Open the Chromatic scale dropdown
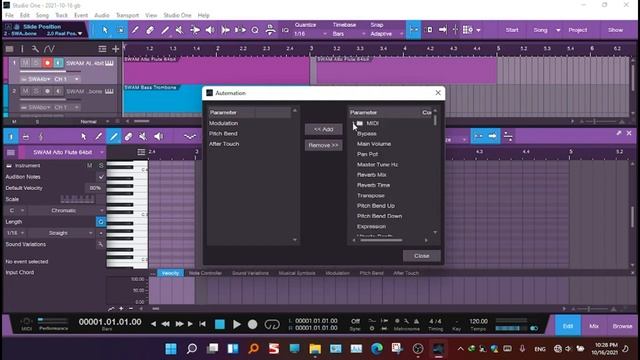 click(66, 211)
